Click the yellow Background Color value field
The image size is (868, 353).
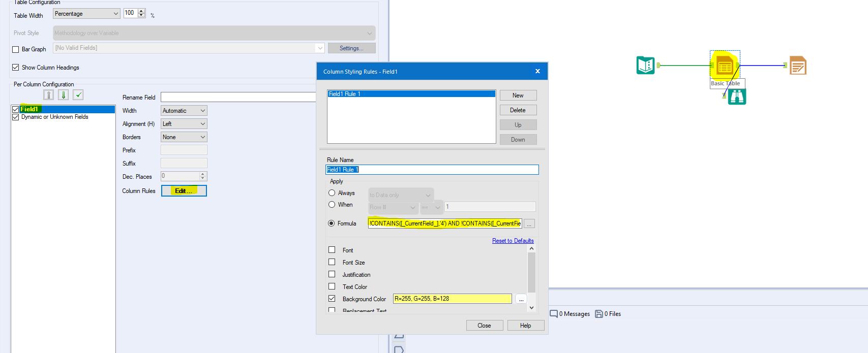tap(453, 299)
